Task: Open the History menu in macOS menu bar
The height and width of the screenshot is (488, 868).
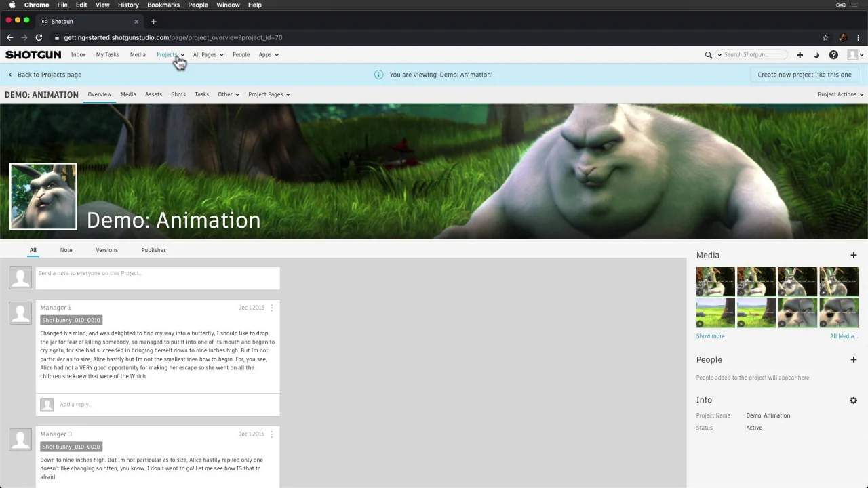Action: coord(128,5)
